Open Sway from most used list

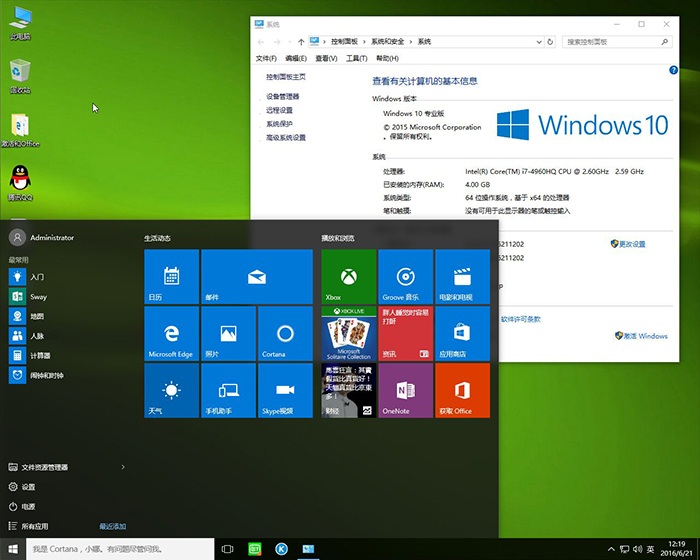click(x=38, y=297)
